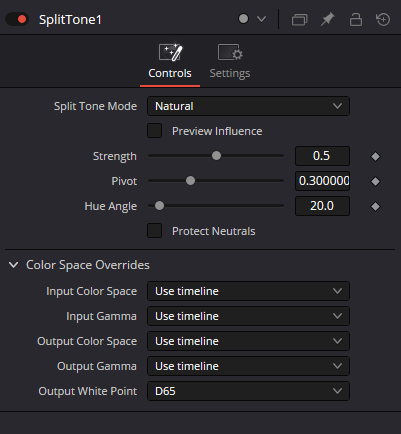Click the Strength value field 0.5
This screenshot has height=434, width=401.
coord(322,156)
